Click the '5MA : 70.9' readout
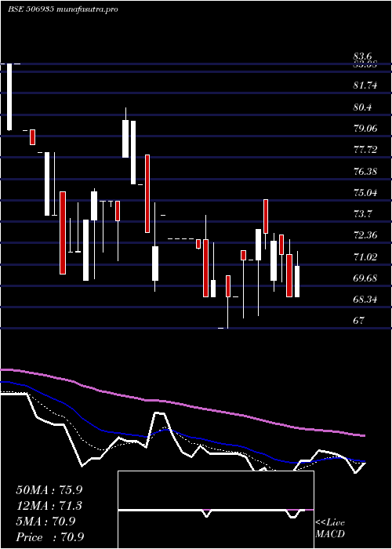392x549 pixels. pyautogui.click(x=45, y=522)
